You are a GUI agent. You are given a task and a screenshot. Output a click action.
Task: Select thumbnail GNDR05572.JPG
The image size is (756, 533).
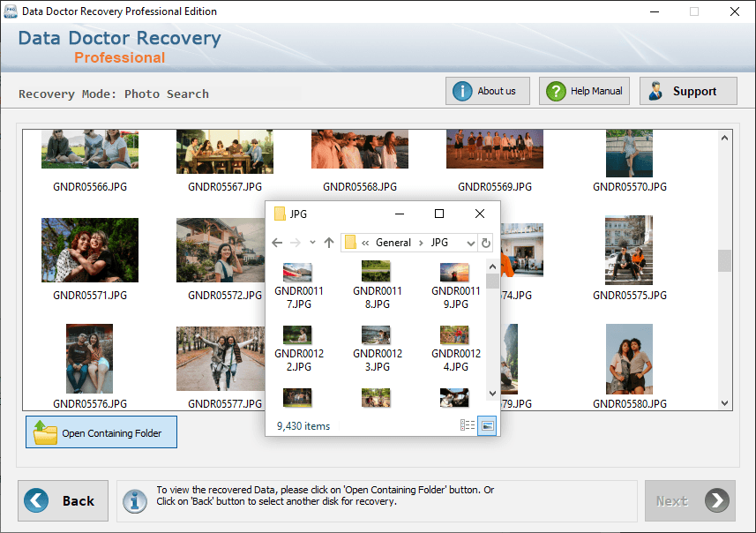(x=221, y=250)
